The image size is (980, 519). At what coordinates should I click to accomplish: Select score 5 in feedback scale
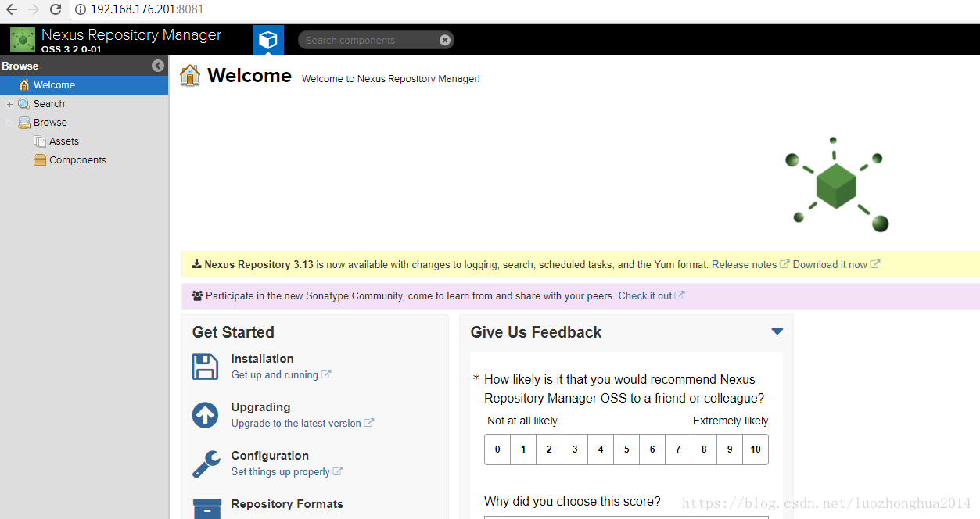(626, 449)
